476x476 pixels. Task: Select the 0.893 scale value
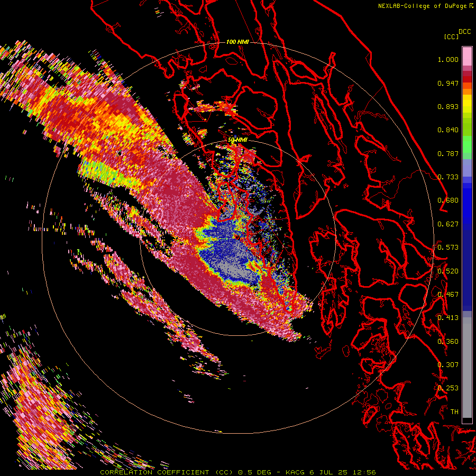[448, 106]
